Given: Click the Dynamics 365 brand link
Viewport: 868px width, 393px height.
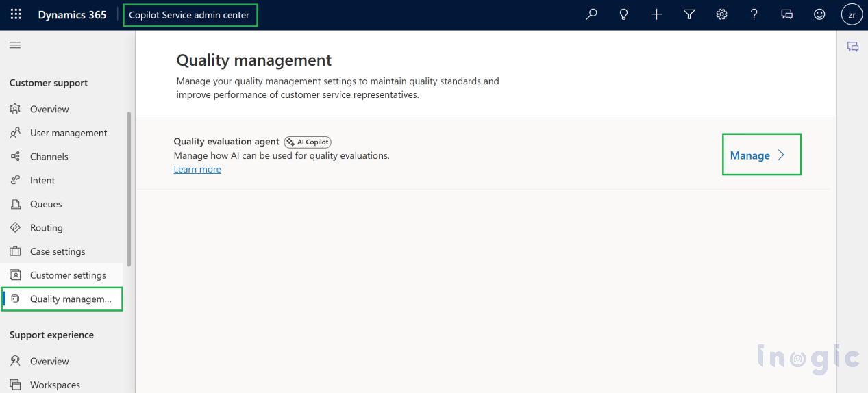Looking at the screenshot, I should coord(72,14).
